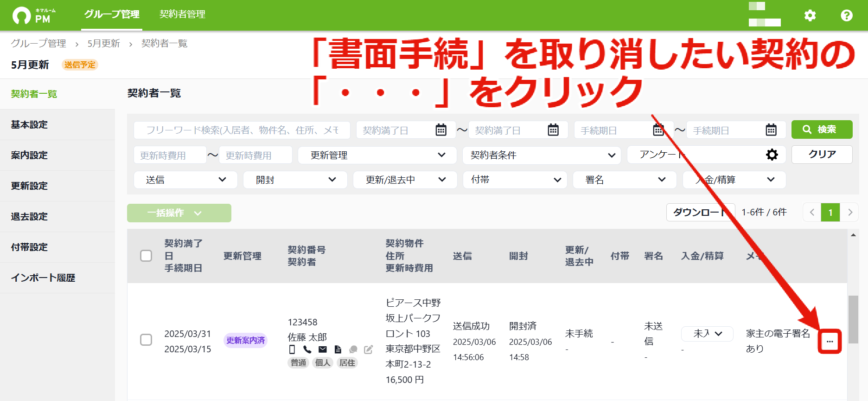Open the 契約者条件 dropdown
868x401 pixels.
[x=542, y=155]
